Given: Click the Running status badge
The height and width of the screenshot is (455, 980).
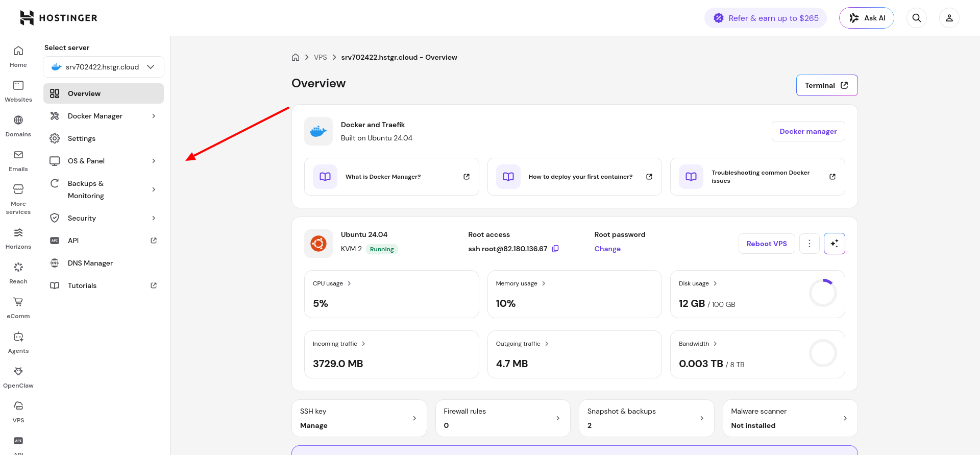Looking at the screenshot, I should click(382, 249).
